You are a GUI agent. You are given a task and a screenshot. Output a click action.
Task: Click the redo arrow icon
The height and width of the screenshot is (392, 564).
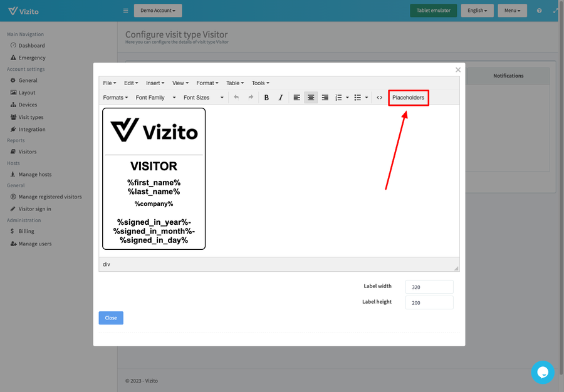pos(251,98)
